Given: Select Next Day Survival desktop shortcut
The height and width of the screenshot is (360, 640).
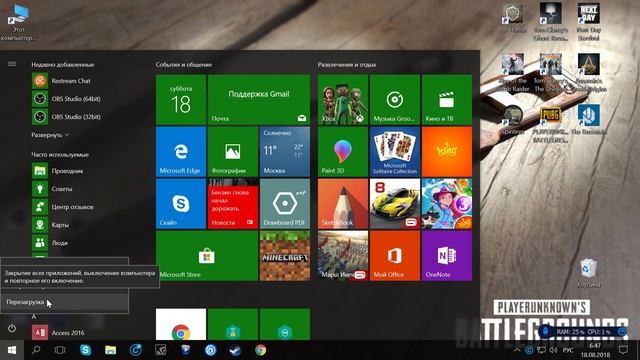Looking at the screenshot, I should click(x=589, y=22).
